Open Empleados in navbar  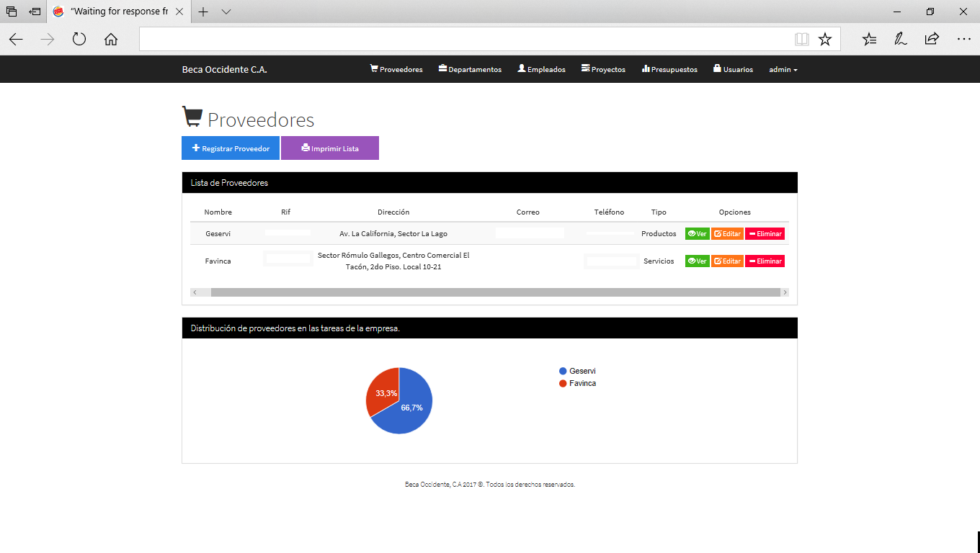click(x=541, y=69)
